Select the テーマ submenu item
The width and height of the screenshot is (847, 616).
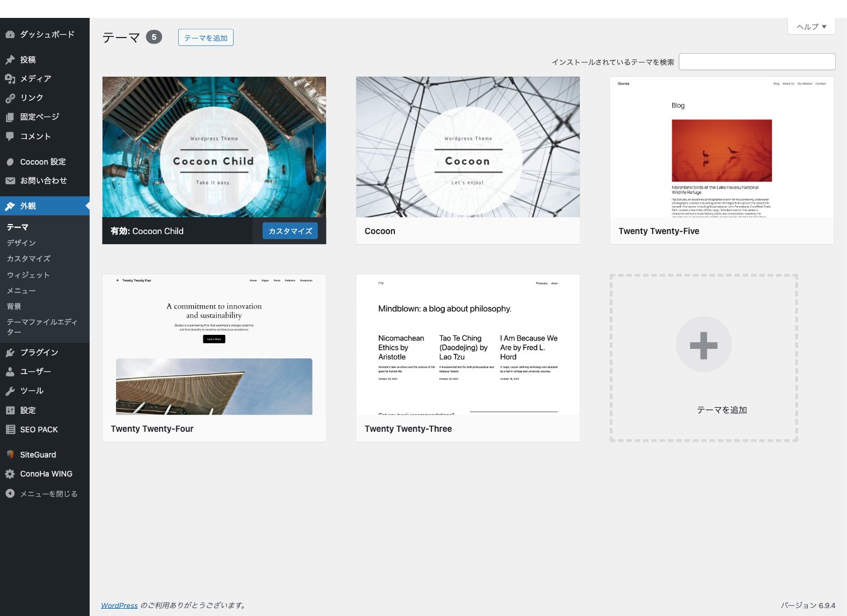[x=17, y=227]
